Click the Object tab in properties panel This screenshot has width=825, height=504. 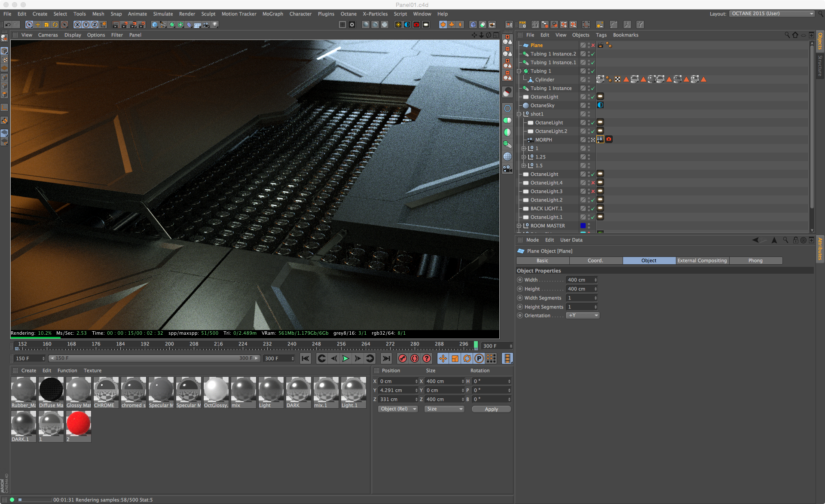[x=649, y=260]
